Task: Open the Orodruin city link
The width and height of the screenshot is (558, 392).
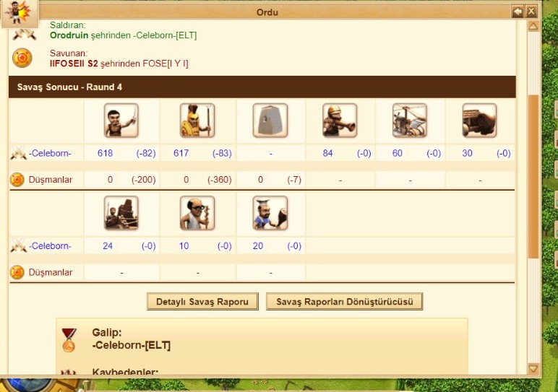Action: 69,35
